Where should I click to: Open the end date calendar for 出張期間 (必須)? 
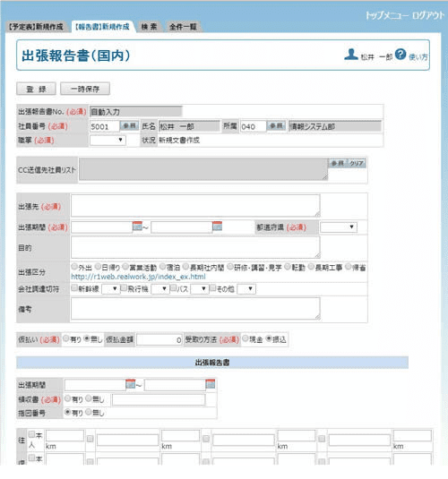217,227
